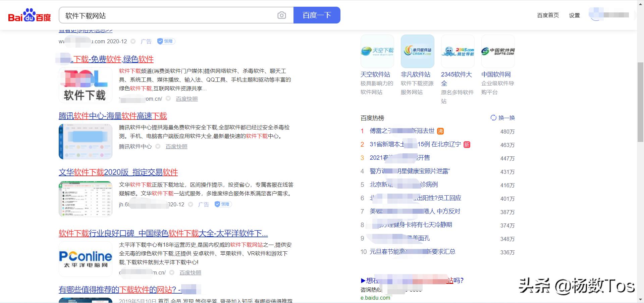View 百度快照 for the Tencent result
The image size is (644, 303).
pyautogui.click(x=176, y=146)
